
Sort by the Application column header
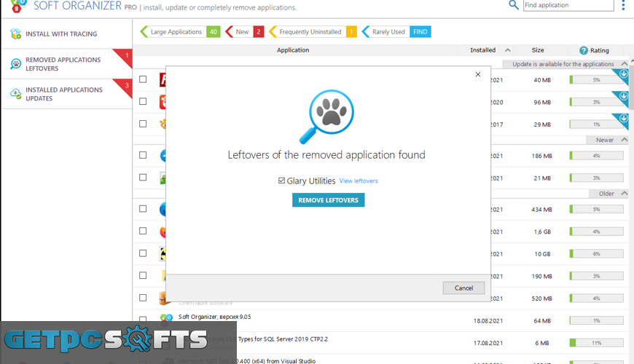pos(293,50)
